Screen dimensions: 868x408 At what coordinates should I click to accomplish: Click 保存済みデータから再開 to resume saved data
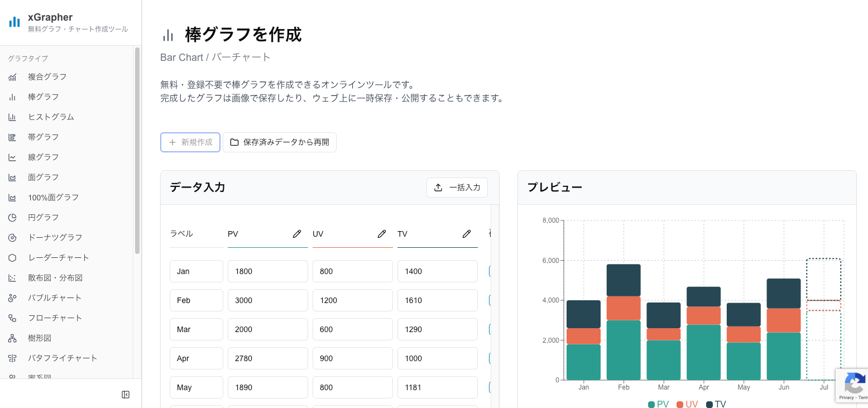pyautogui.click(x=279, y=142)
